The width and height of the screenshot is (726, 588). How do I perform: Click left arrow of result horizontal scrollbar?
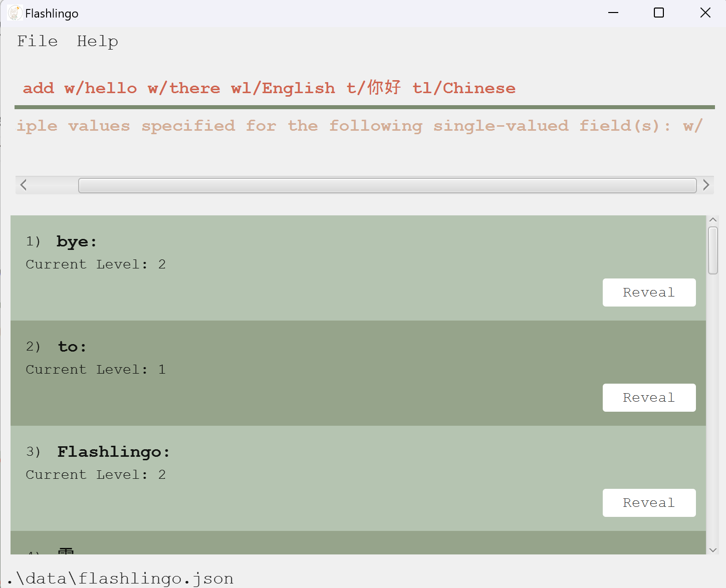(x=23, y=185)
